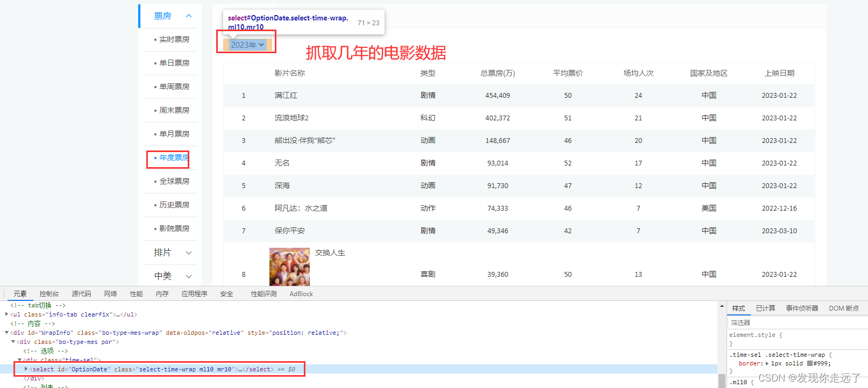The image size is (868, 388).
Task: Open 影院票房 in the sidebar
Action: pyautogui.click(x=174, y=228)
